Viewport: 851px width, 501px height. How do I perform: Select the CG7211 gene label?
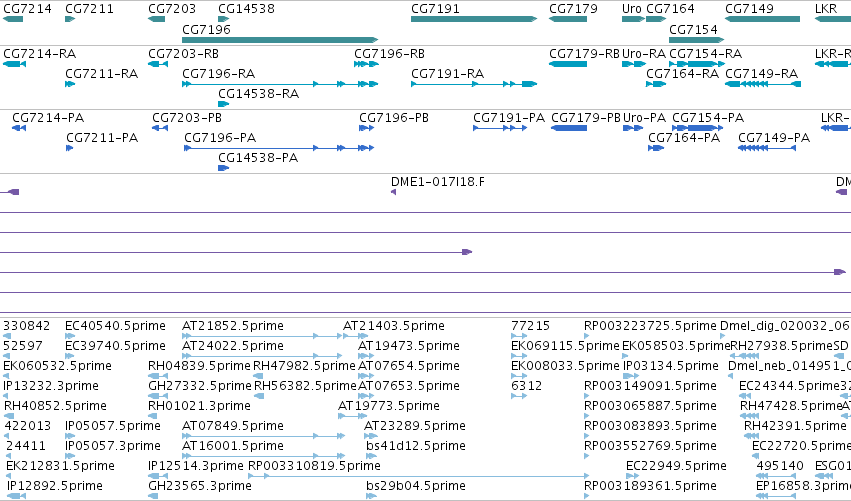[x=89, y=9]
